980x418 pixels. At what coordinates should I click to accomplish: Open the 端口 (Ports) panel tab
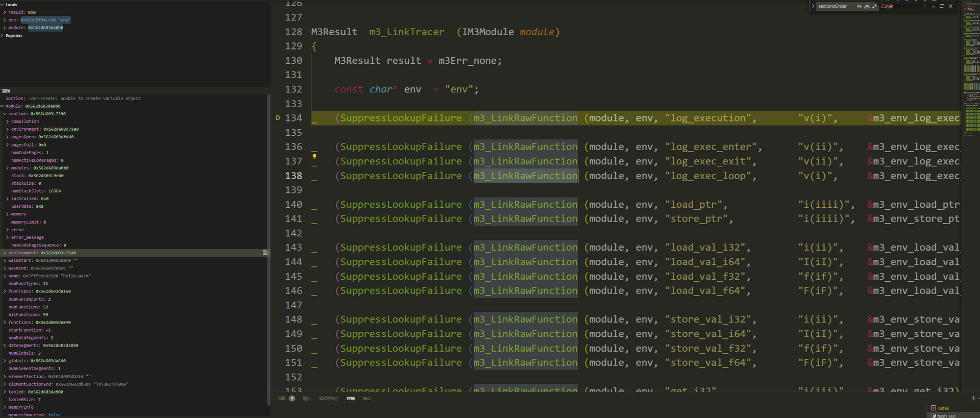click(366, 398)
